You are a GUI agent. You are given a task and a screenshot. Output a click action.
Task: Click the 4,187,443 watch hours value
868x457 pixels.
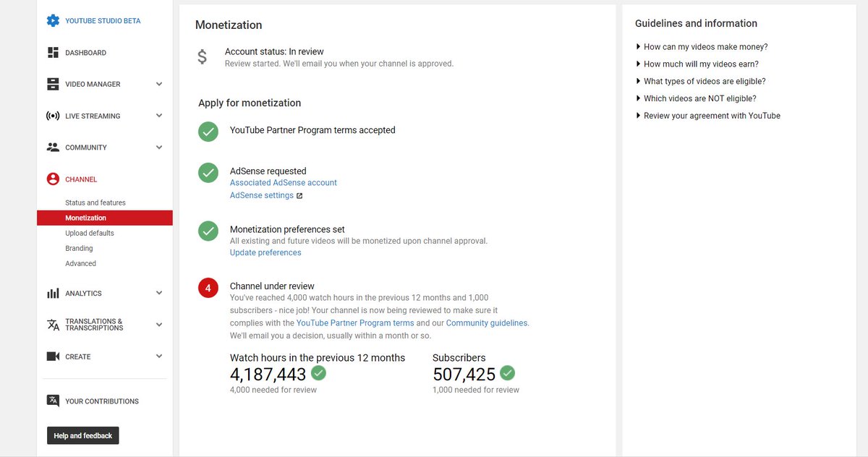point(268,374)
